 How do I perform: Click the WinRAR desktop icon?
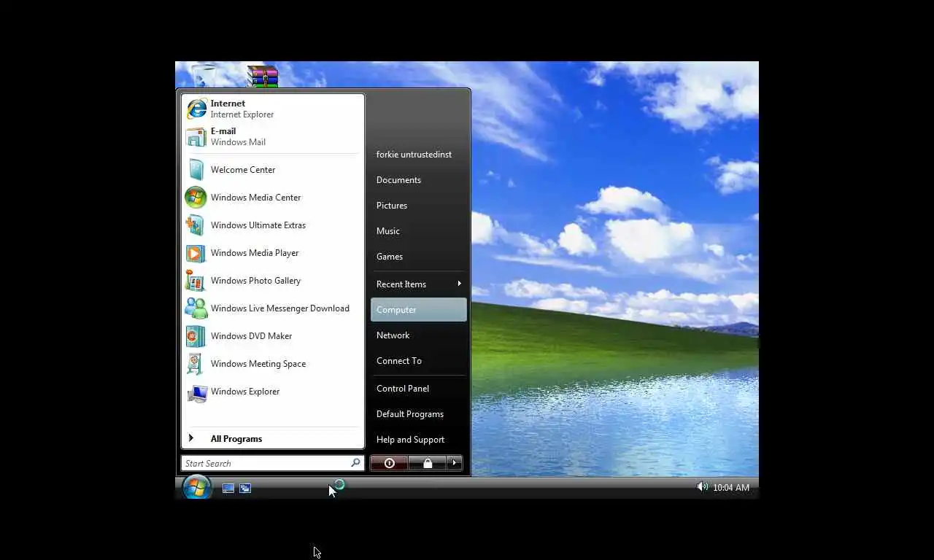tap(262, 77)
